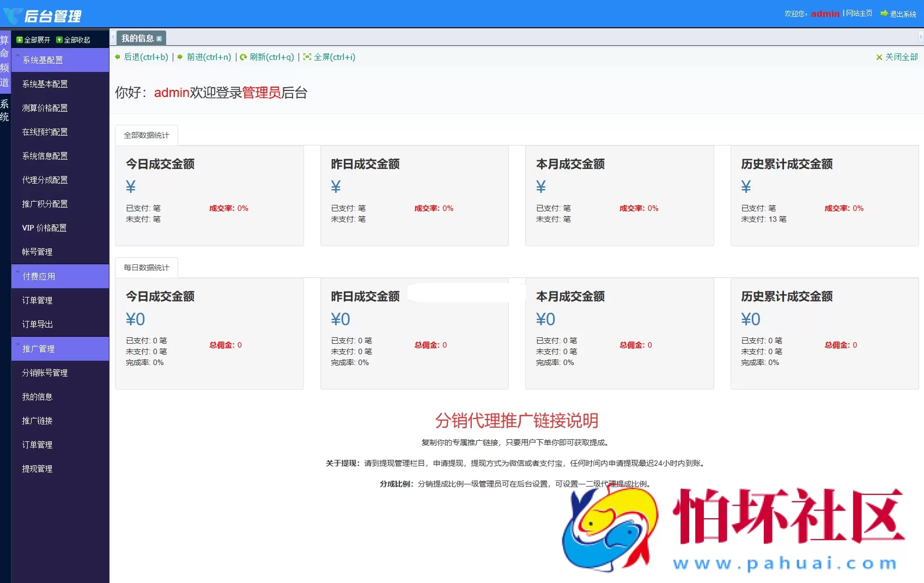Open 提现管理 from the sidebar

pos(36,469)
